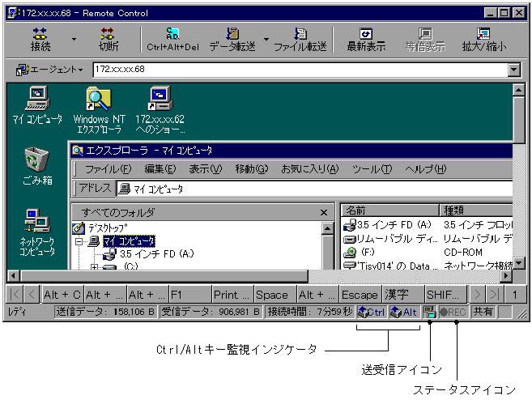Open the dropdown arrow next to 接続
This screenshot has width=532, height=404.
click(x=74, y=40)
